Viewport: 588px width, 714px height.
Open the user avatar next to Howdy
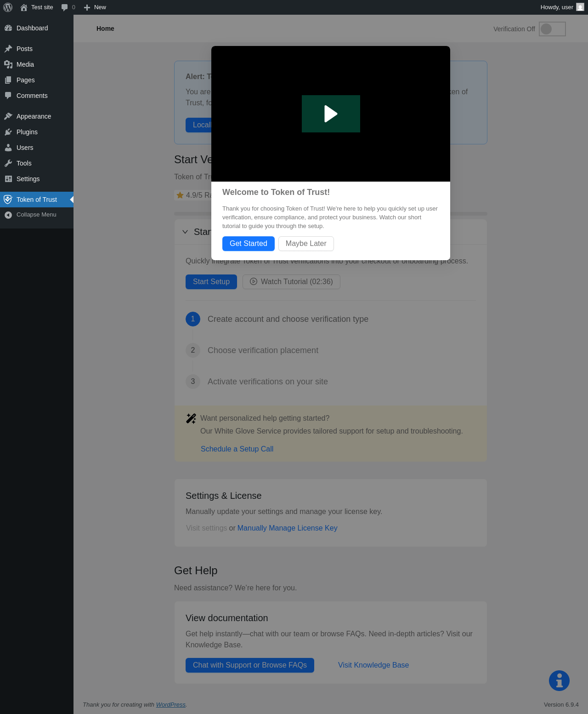tap(580, 7)
